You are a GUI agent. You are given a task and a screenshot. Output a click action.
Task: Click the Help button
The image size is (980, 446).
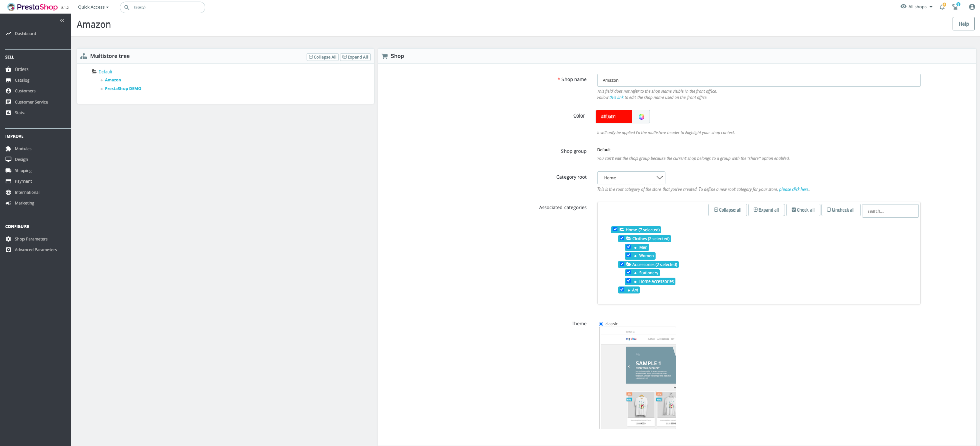964,24
